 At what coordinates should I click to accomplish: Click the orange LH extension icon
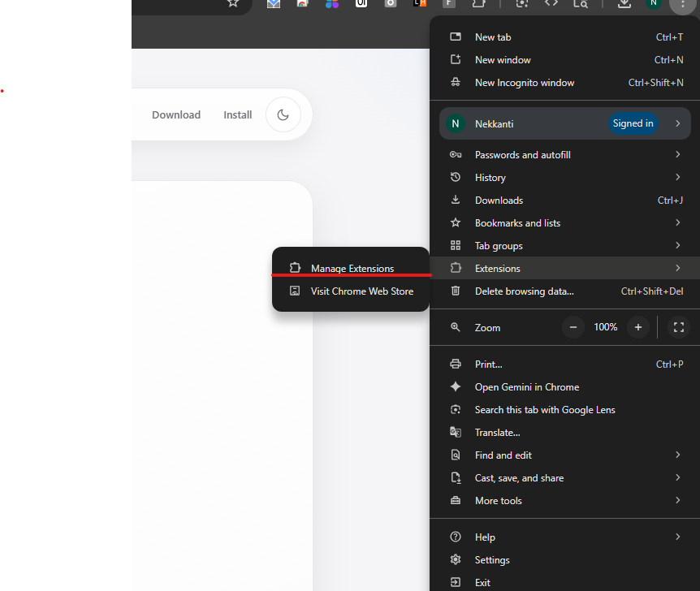(419, 6)
